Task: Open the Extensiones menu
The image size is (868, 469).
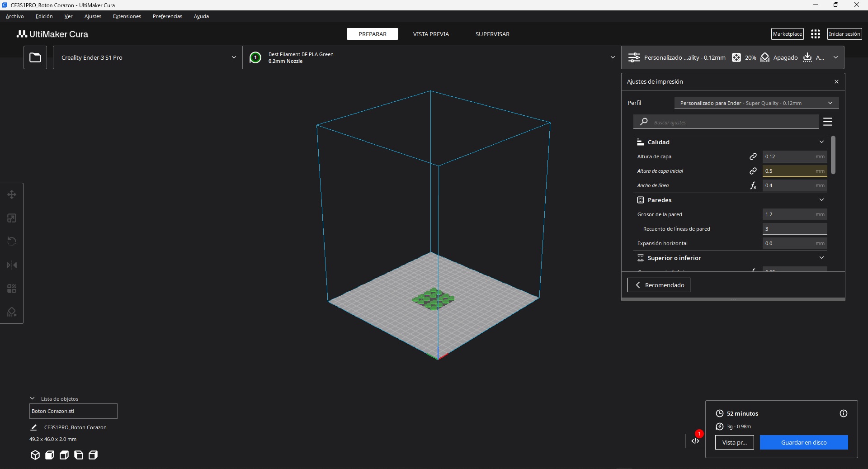Action: tap(127, 16)
